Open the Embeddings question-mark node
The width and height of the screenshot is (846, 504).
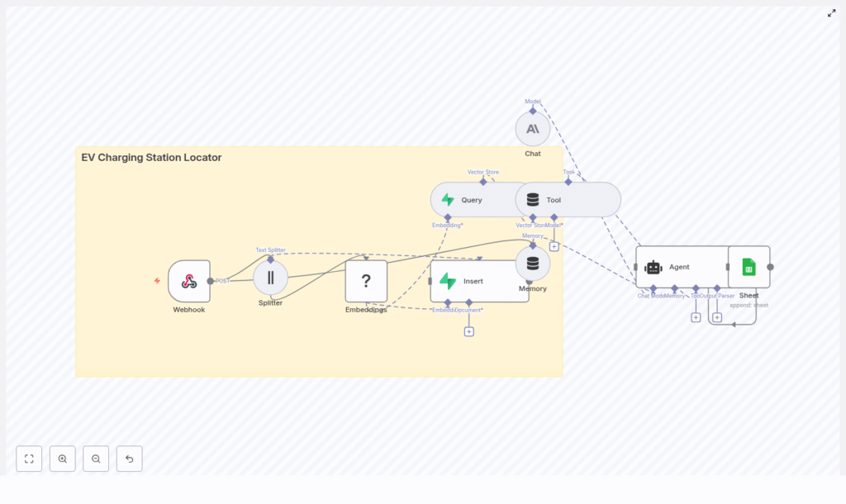[365, 279]
